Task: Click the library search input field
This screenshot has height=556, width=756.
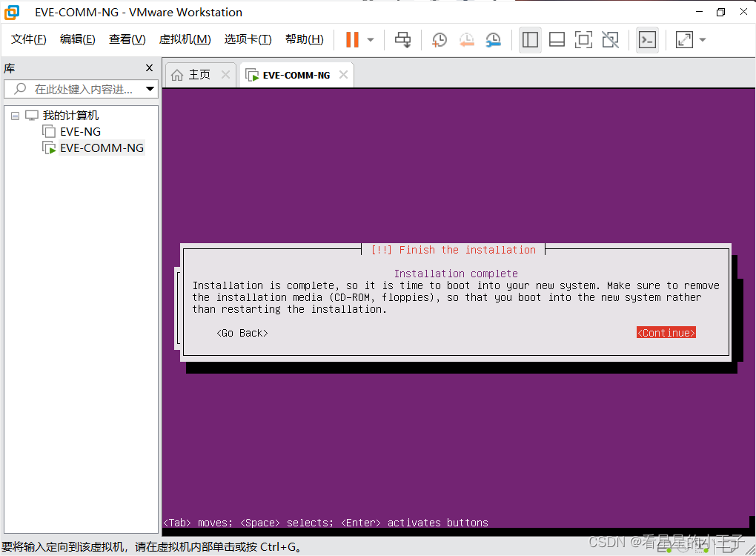Action: [x=82, y=89]
